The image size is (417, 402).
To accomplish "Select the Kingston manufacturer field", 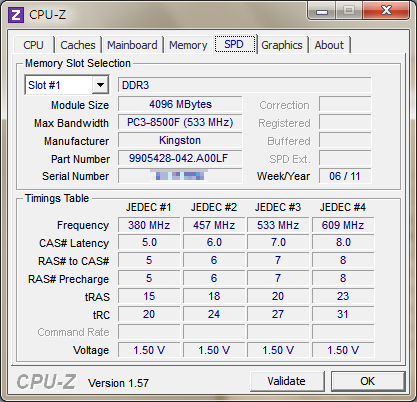I will tap(180, 140).
